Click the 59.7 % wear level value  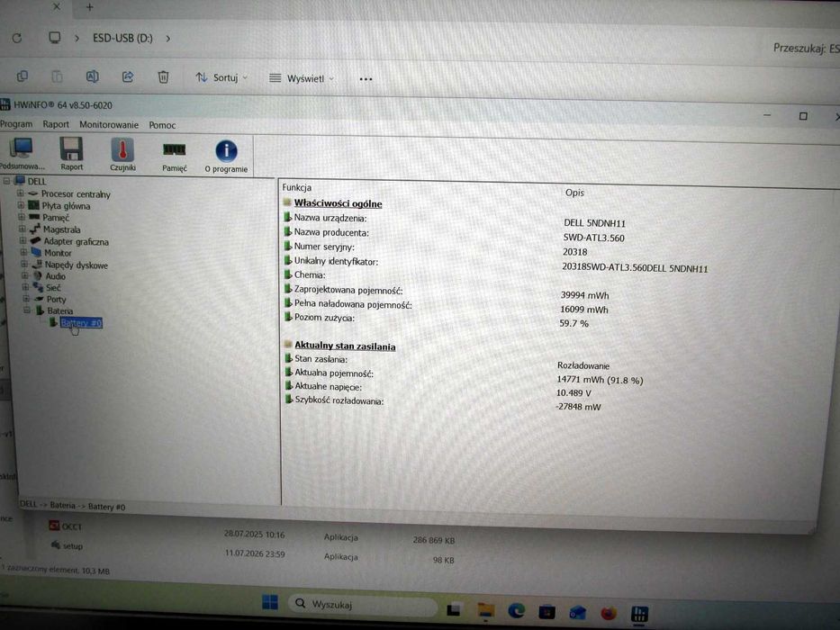pyautogui.click(x=574, y=324)
